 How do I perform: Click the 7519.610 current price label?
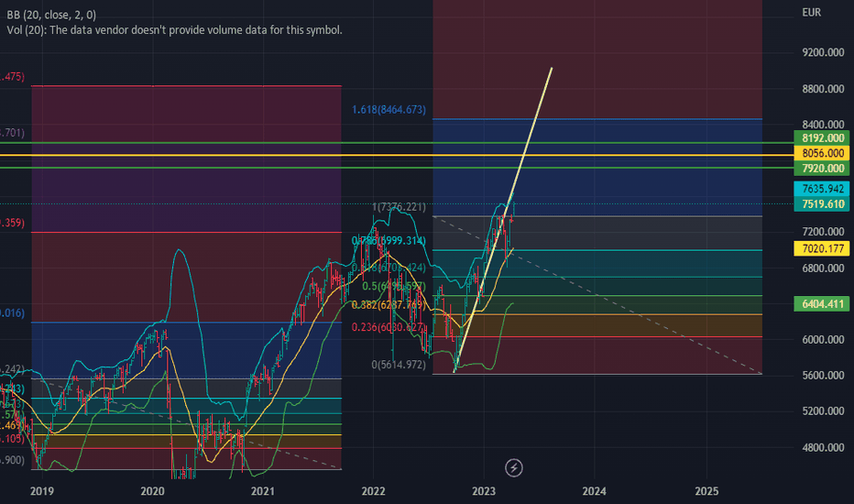tap(822, 203)
